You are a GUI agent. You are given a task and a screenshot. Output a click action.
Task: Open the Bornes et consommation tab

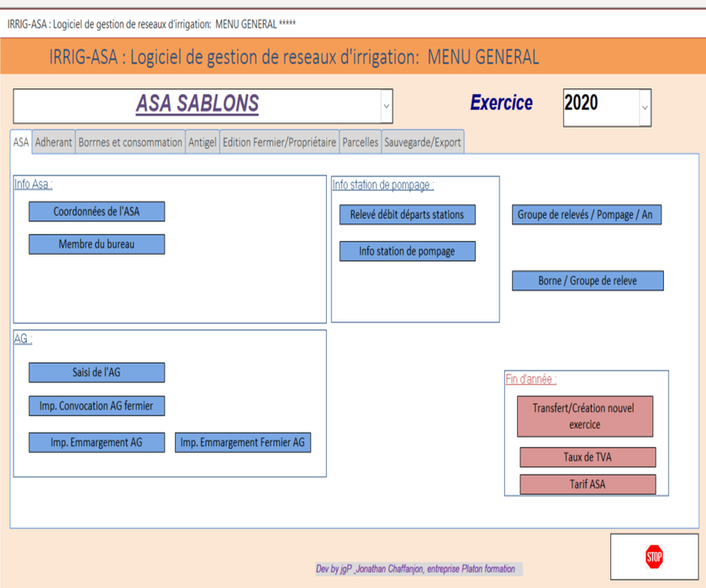pyautogui.click(x=130, y=143)
